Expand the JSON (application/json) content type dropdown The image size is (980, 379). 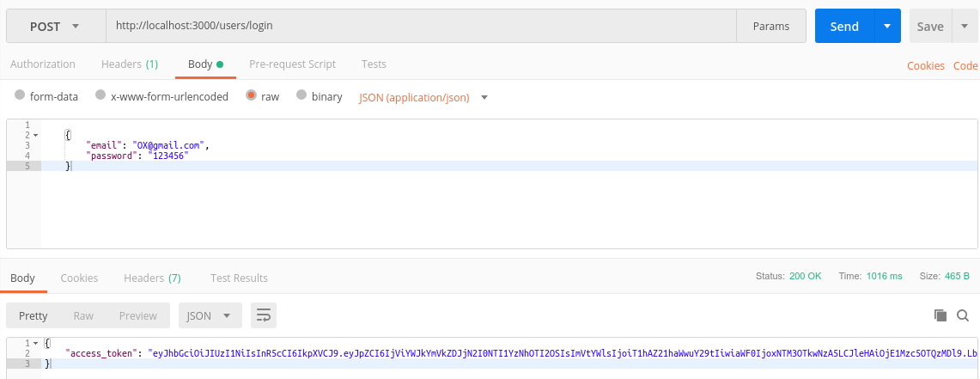(423, 98)
